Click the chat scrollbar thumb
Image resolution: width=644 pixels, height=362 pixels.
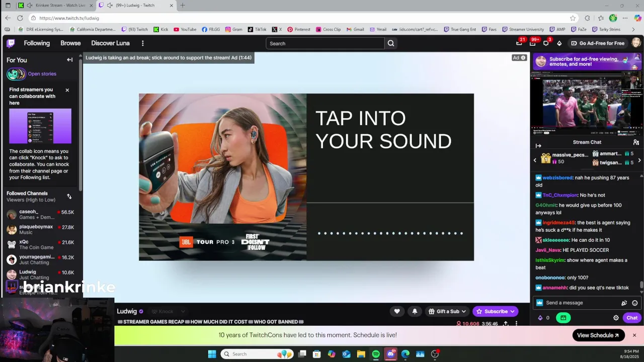pos(641,285)
